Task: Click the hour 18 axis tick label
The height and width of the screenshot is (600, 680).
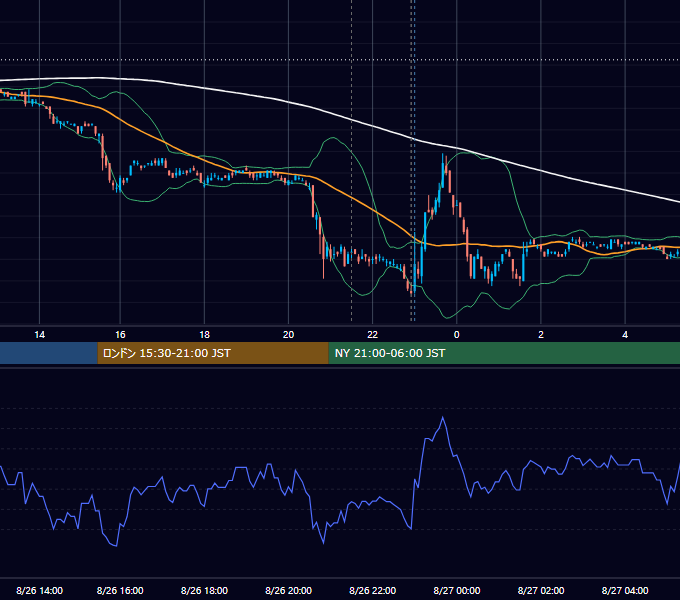Action: pyautogui.click(x=204, y=335)
